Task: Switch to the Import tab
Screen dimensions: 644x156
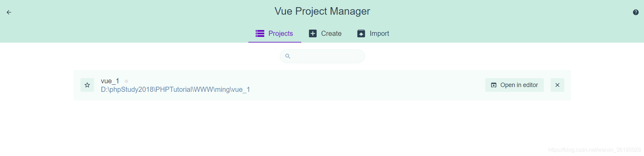Action: point(373,33)
